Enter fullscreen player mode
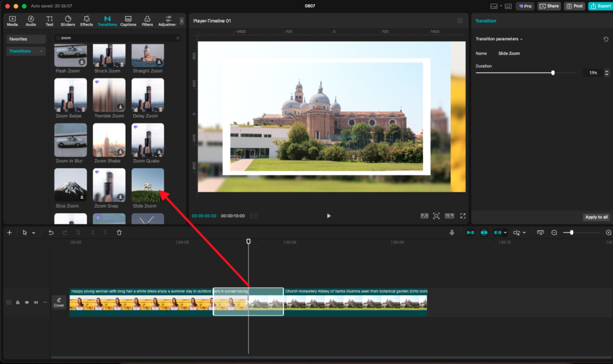This screenshot has height=364, width=613. [x=463, y=216]
